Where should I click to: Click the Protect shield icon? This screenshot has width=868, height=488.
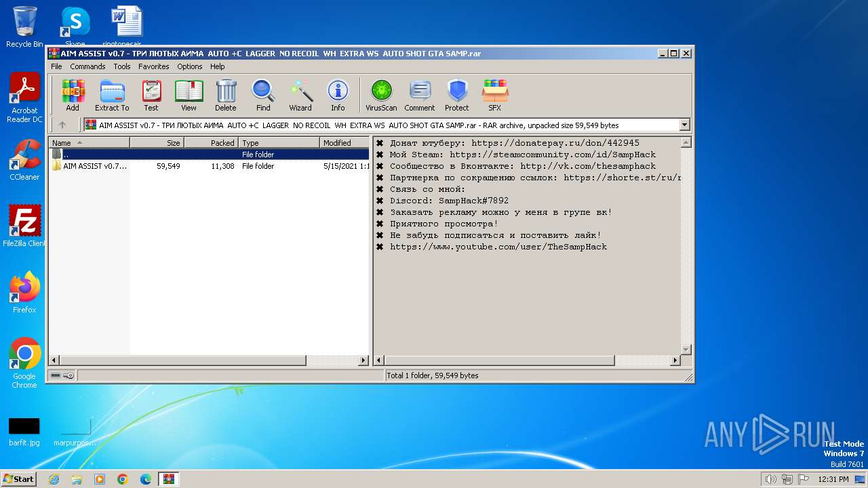[457, 96]
